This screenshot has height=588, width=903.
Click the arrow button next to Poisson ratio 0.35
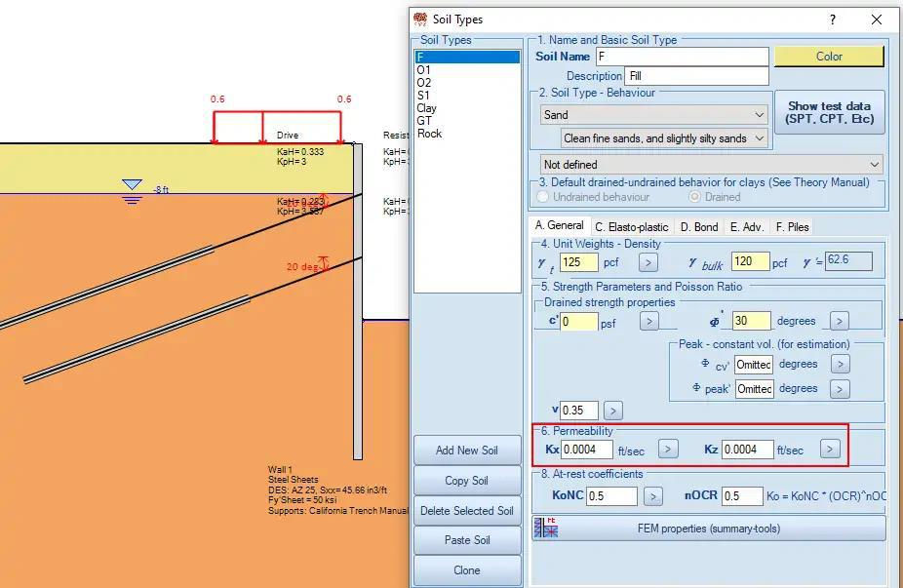613,411
